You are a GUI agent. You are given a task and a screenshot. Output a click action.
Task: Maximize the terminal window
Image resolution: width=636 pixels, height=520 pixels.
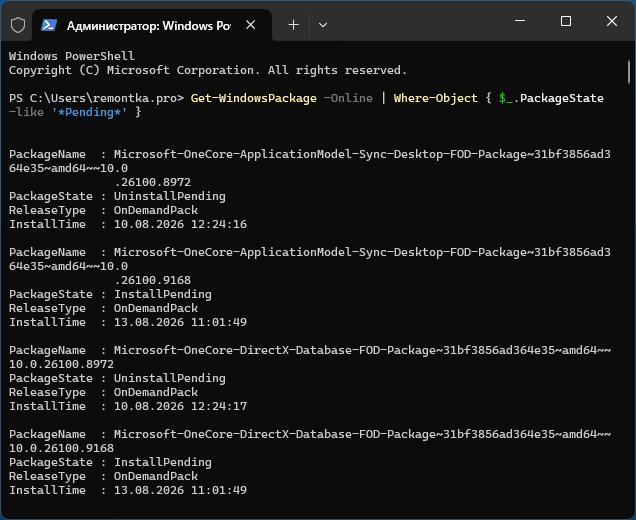coord(566,21)
